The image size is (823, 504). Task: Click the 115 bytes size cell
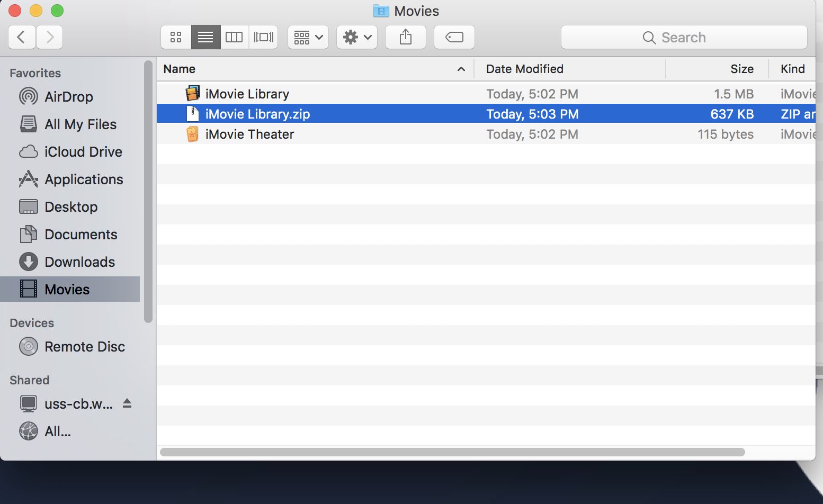[726, 134]
